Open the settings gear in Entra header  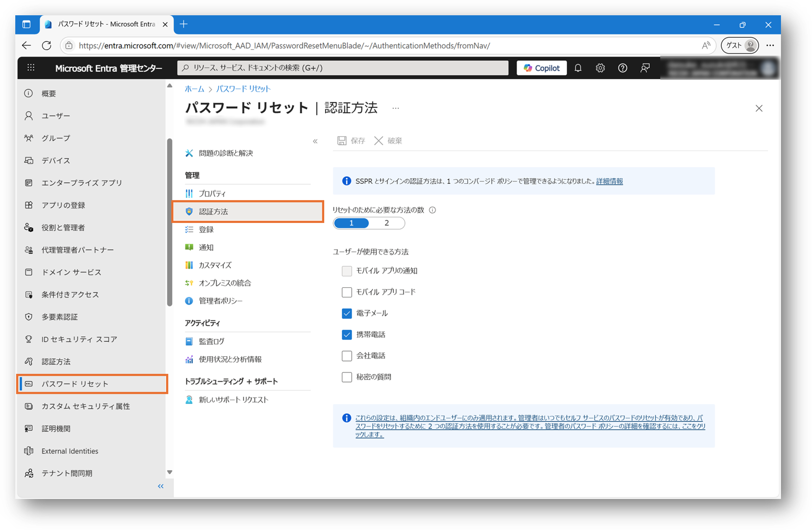click(600, 68)
